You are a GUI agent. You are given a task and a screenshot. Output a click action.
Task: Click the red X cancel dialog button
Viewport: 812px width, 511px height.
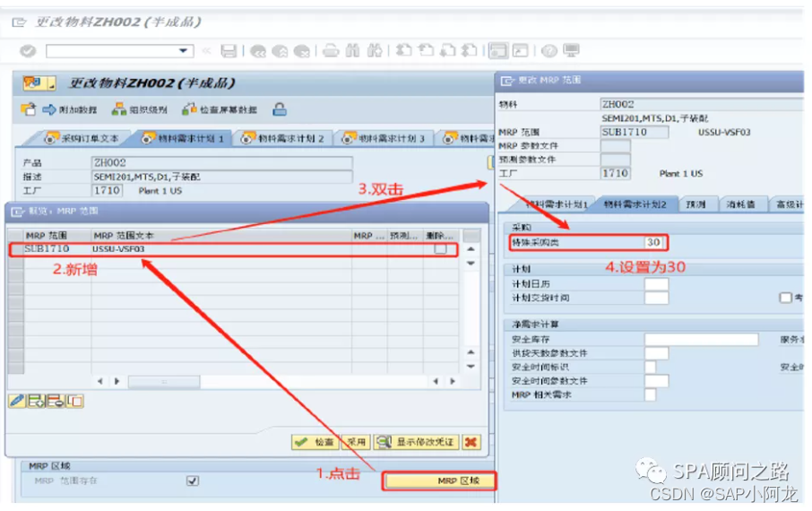click(x=471, y=442)
